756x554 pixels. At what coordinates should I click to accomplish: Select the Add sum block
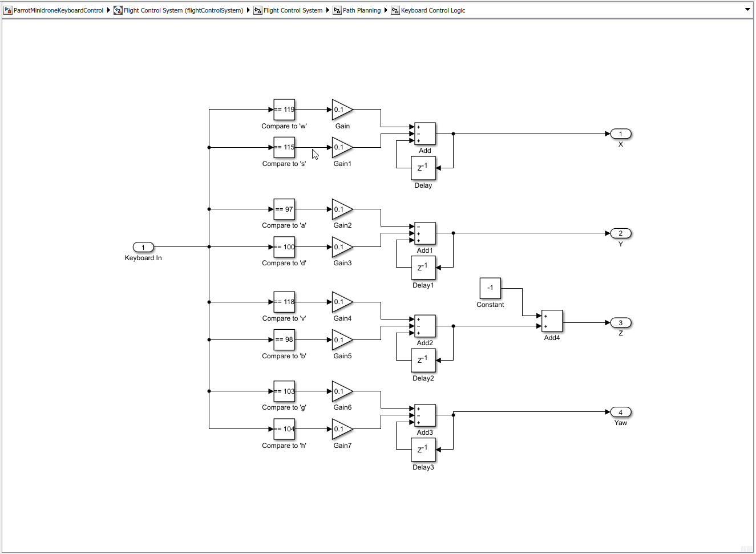point(425,134)
